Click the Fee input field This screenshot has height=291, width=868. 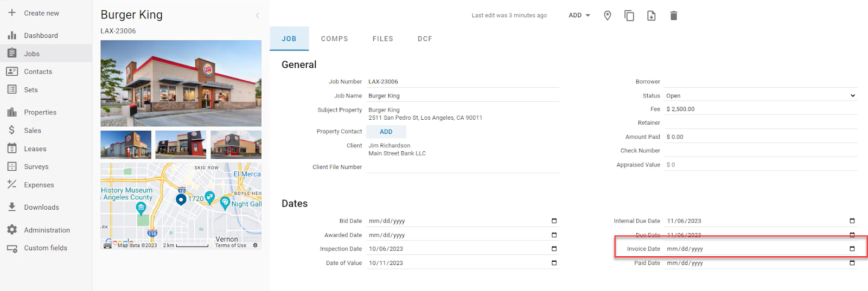pyautogui.click(x=761, y=109)
